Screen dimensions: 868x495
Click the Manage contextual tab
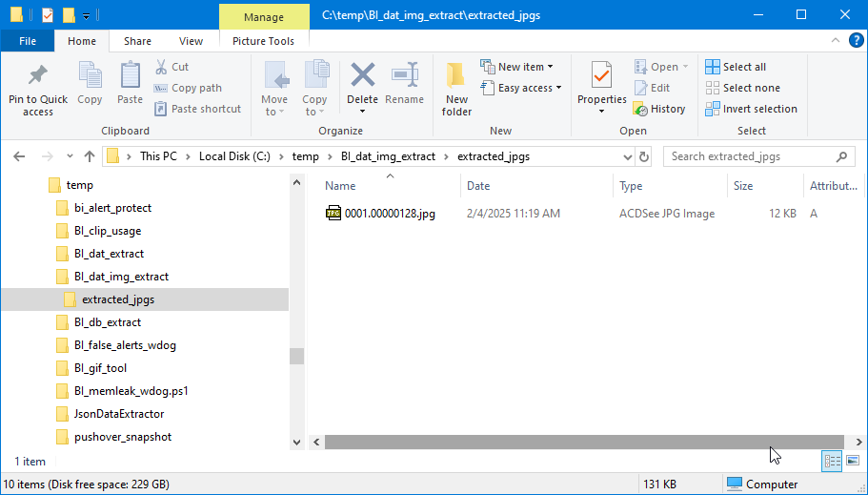(x=264, y=17)
